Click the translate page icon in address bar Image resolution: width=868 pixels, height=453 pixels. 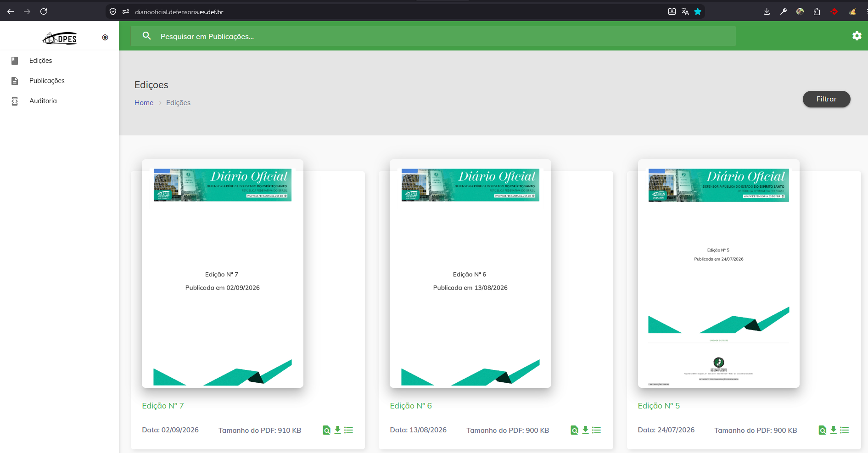(685, 11)
